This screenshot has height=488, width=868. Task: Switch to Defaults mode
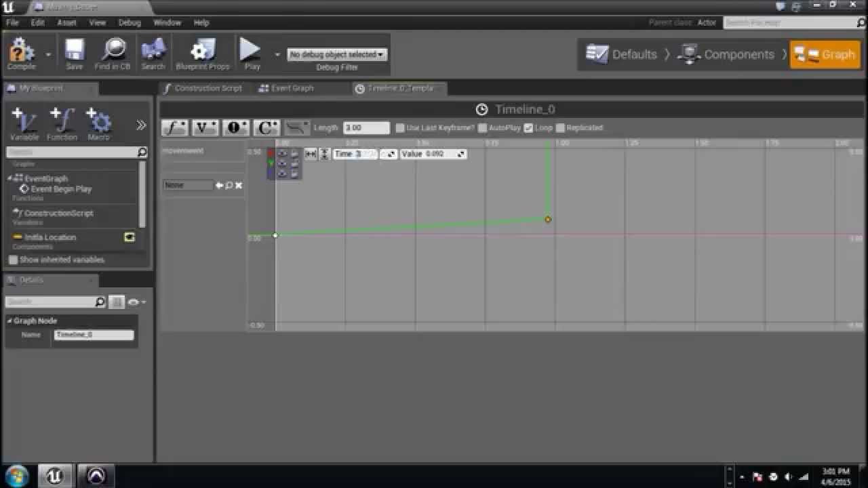click(x=622, y=54)
